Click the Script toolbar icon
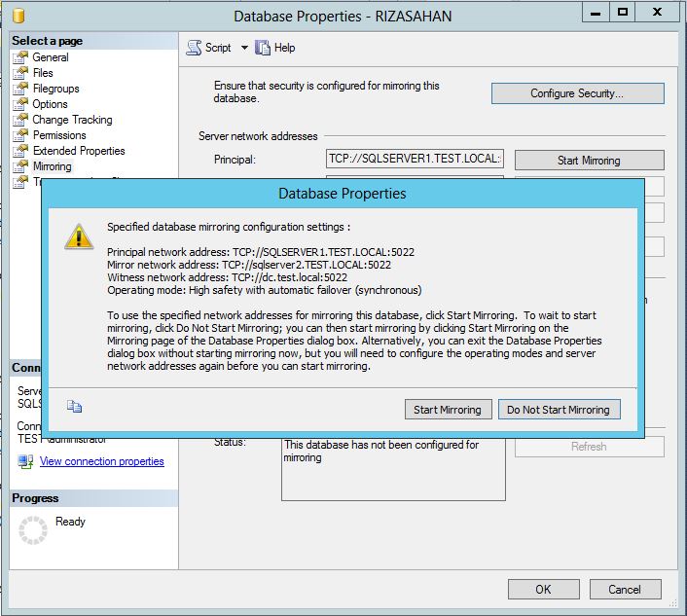This screenshot has height=616, width=687. [193, 48]
